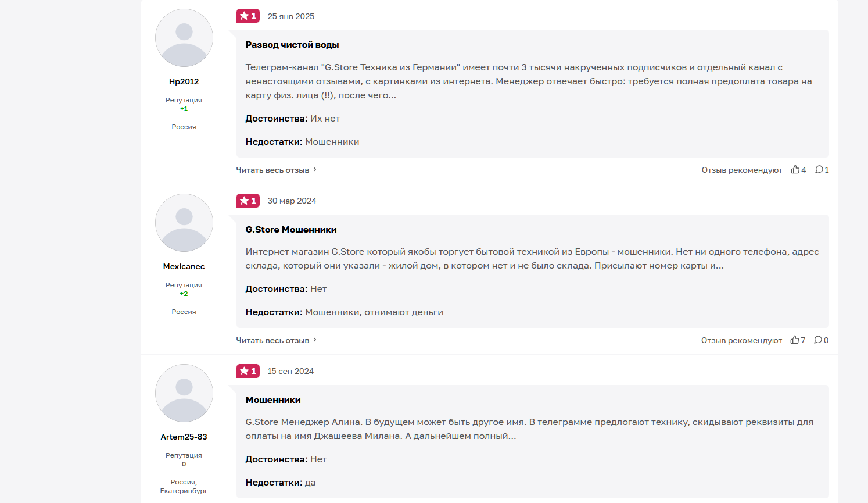Click thumbs-up icon on Hp2012's review

(795, 170)
